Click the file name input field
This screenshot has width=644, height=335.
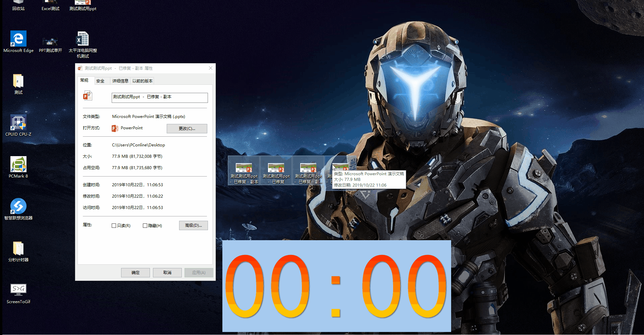pyautogui.click(x=160, y=97)
